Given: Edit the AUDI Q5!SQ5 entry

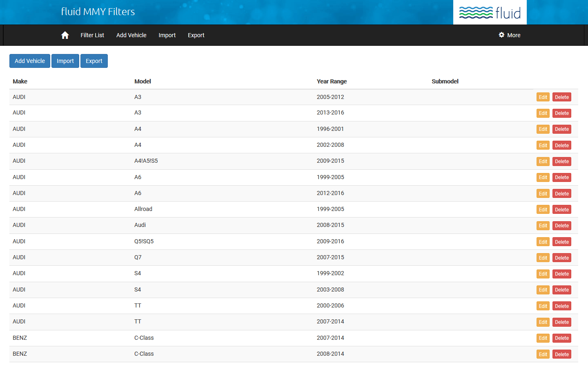Looking at the screenshot, I should (543, 242).
